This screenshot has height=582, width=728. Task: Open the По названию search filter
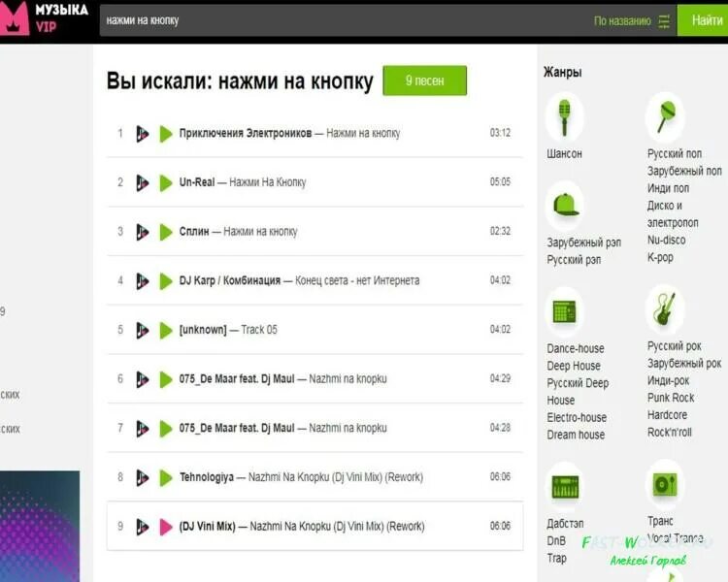pos(622,21)
